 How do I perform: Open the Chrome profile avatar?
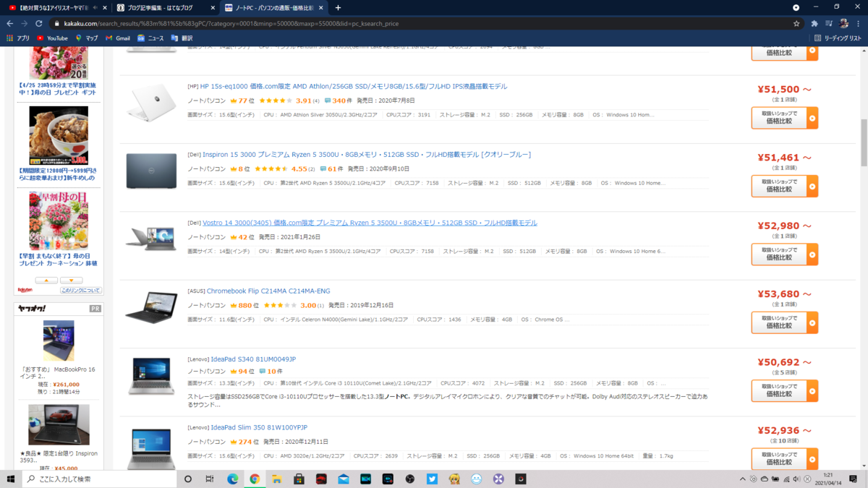click(x=843, y=23)
